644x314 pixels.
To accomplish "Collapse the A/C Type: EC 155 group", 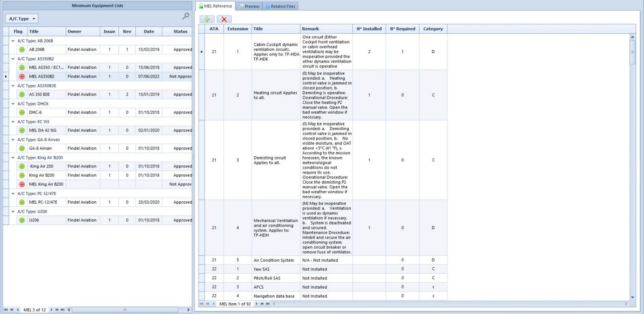I will tap(13, 122).
